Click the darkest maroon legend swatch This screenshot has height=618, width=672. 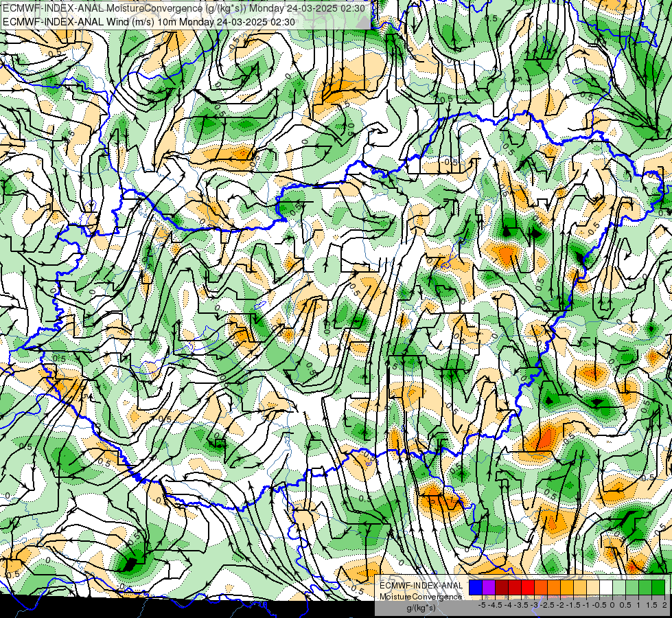click(502, 587)
